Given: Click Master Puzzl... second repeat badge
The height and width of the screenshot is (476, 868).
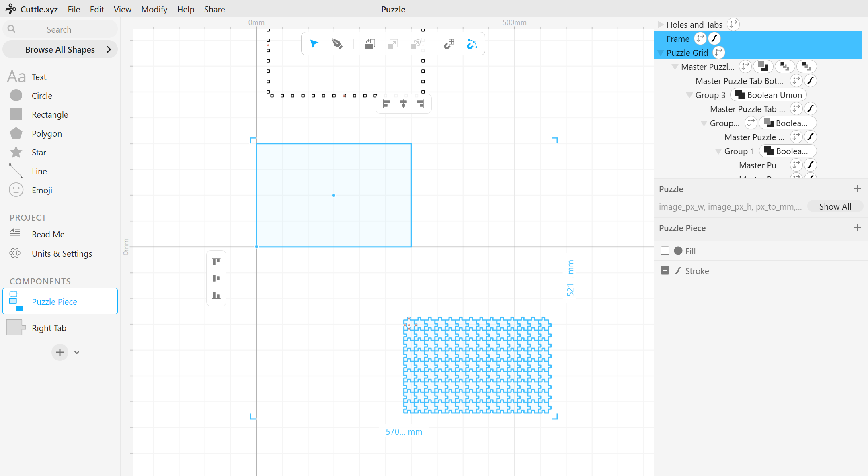Looking at the screenshot, I should (806, 66).
